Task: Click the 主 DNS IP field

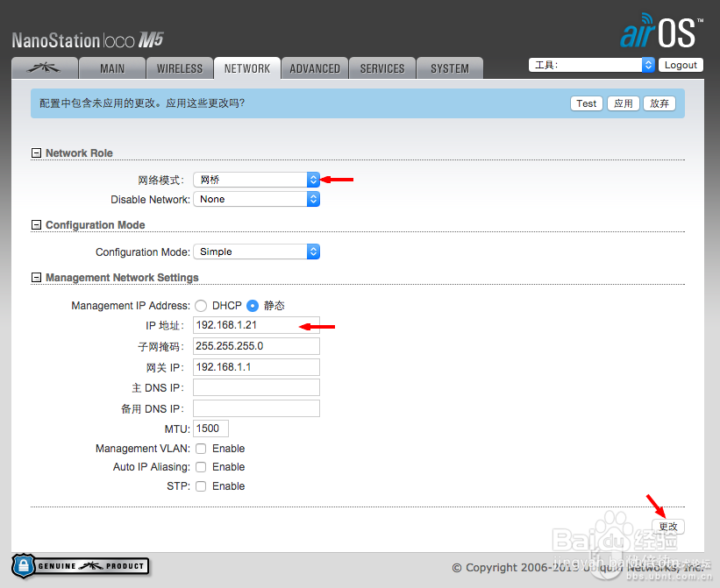Action: 256,387
